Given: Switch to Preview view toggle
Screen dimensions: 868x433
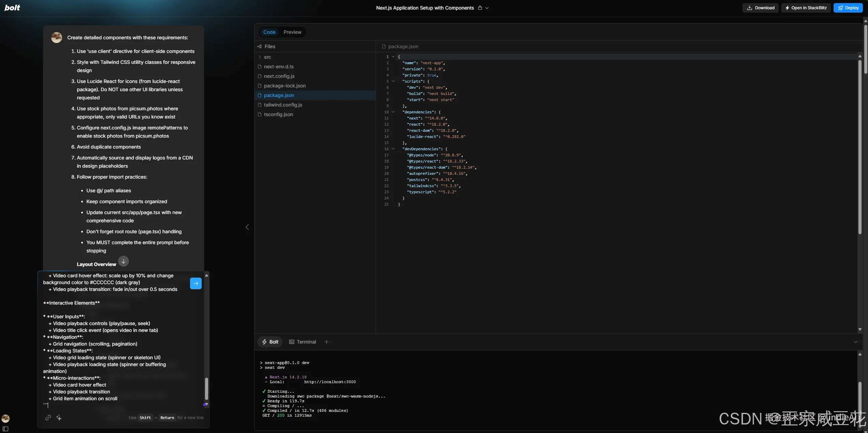Looking at the screenshot, I should tap(292, 32).
